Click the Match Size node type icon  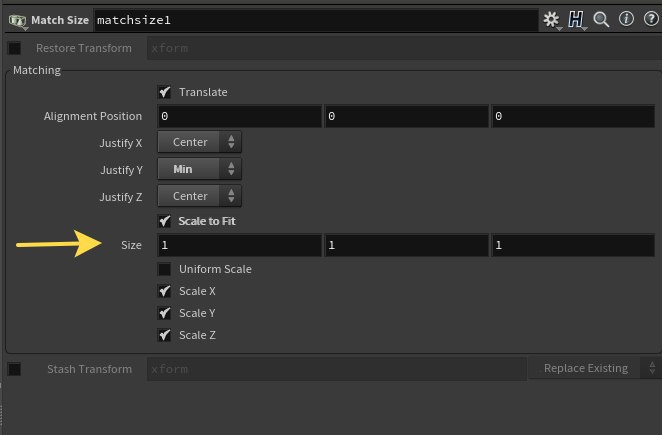click(x=17, y=20)
